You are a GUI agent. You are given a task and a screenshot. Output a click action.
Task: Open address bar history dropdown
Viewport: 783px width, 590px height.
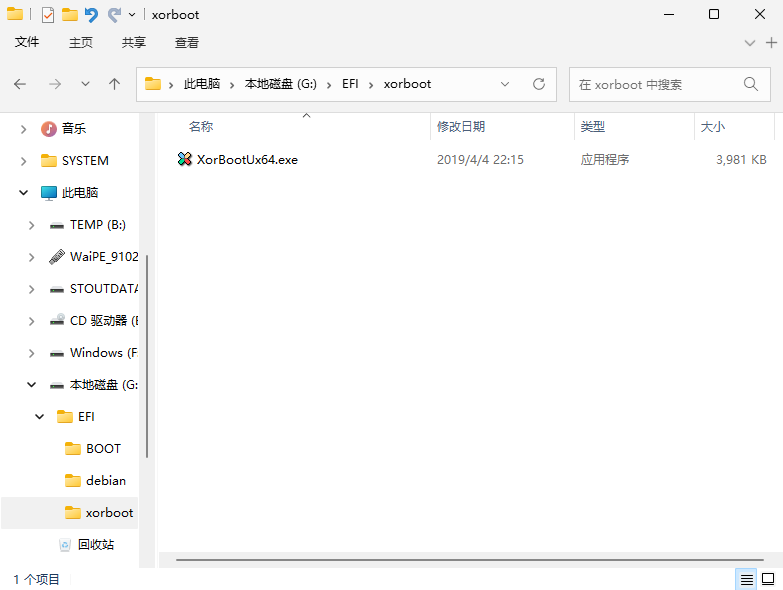click(505, 84)
